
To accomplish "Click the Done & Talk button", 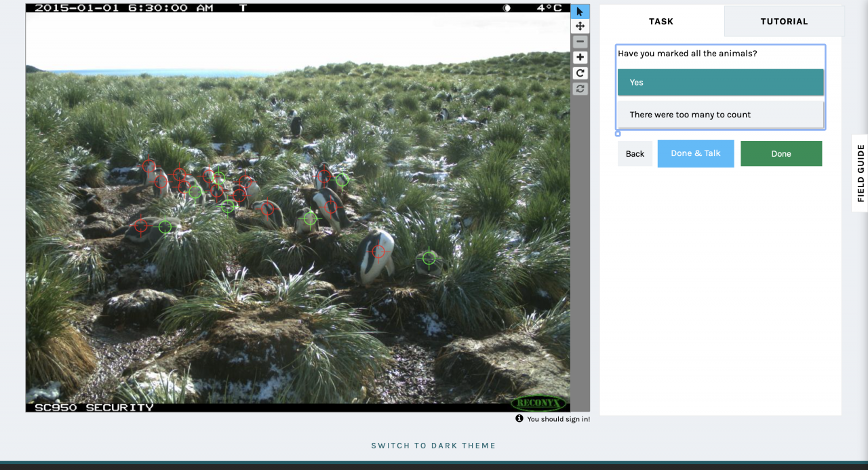I will pyautogui.click(x=696, y=153).
